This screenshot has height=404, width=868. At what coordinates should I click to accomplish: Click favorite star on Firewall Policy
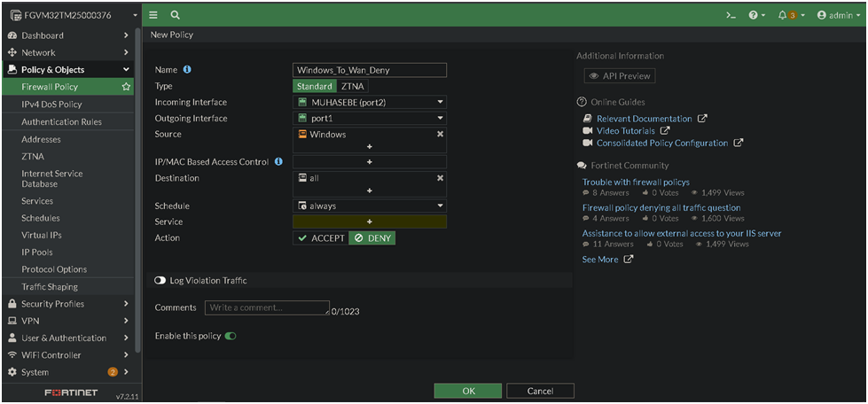126,86
